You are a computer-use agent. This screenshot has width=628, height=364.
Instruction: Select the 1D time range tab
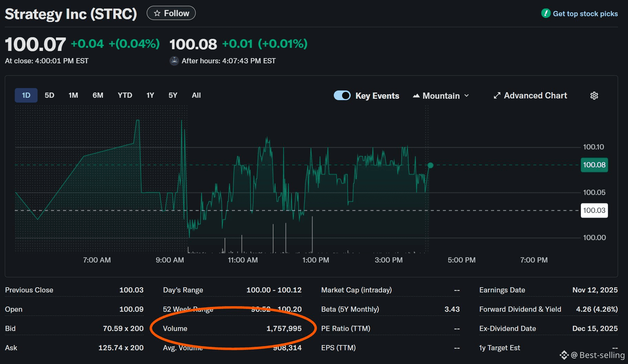[x=26, y=95]
